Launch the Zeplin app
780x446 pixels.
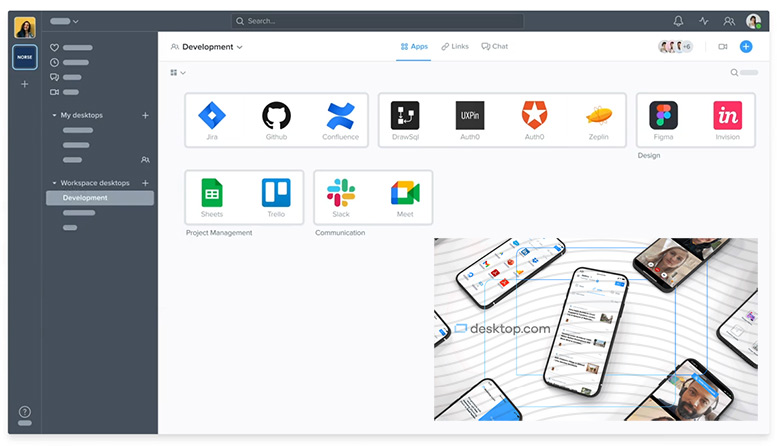pyautogui.click(x=598, y=115)
